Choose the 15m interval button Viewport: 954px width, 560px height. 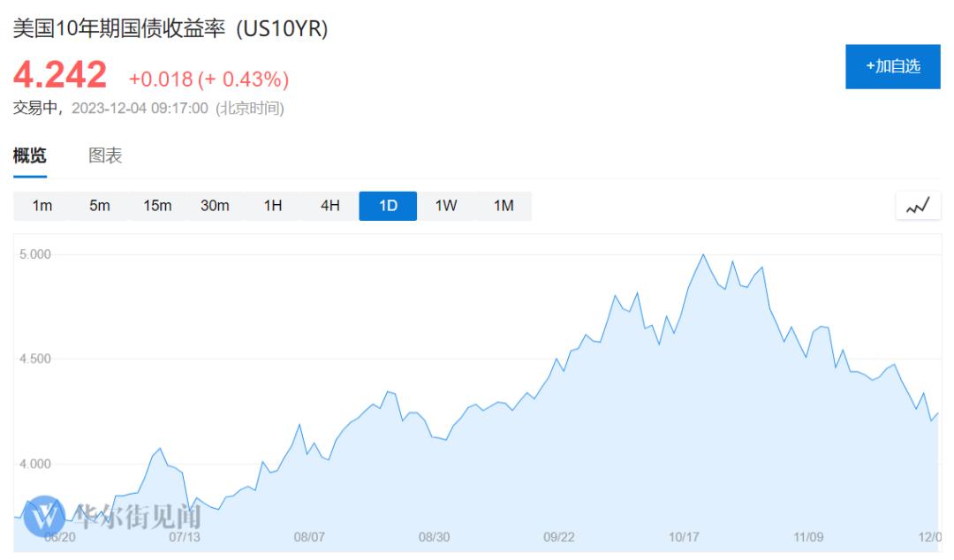(157, 206)
